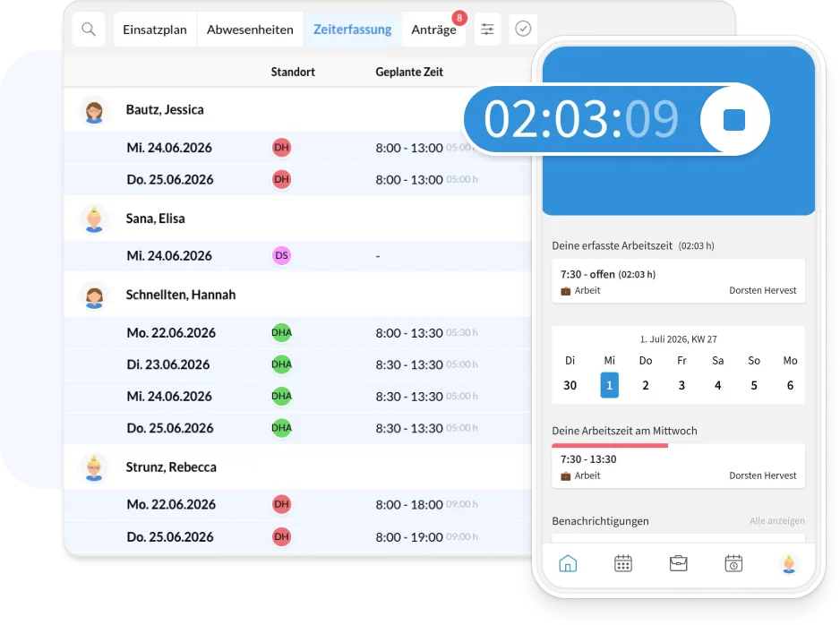Click DHA badge for Schnellten Do. 25.06.2026
The width and height of the screenshot is (840, 625).
281,427
